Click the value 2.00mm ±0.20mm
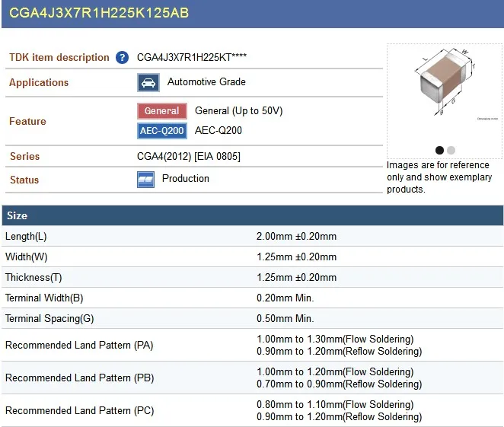The width and height of the screenshot is (504, 427). click(296, 237)
